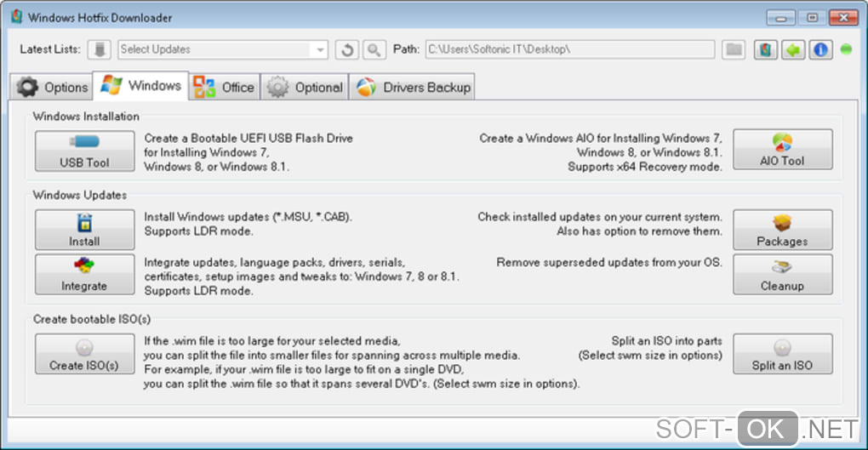Run the Cleanup button
Screen dimensions: 868x450
click(x=783, y=275)
